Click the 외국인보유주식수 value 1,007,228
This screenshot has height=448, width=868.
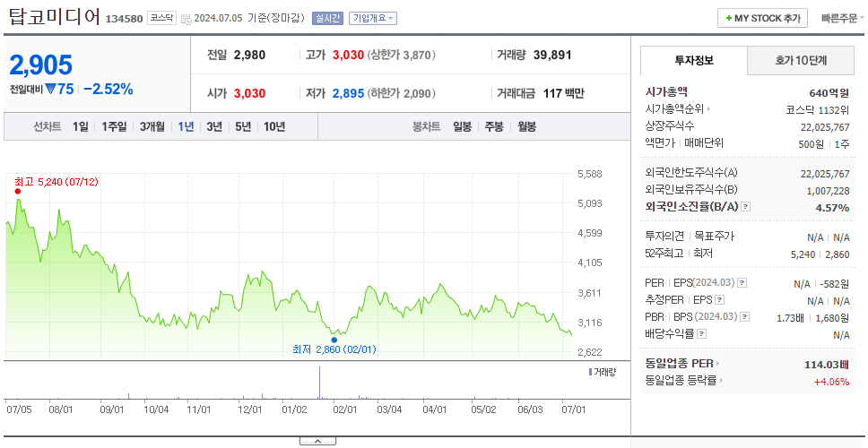829,190
